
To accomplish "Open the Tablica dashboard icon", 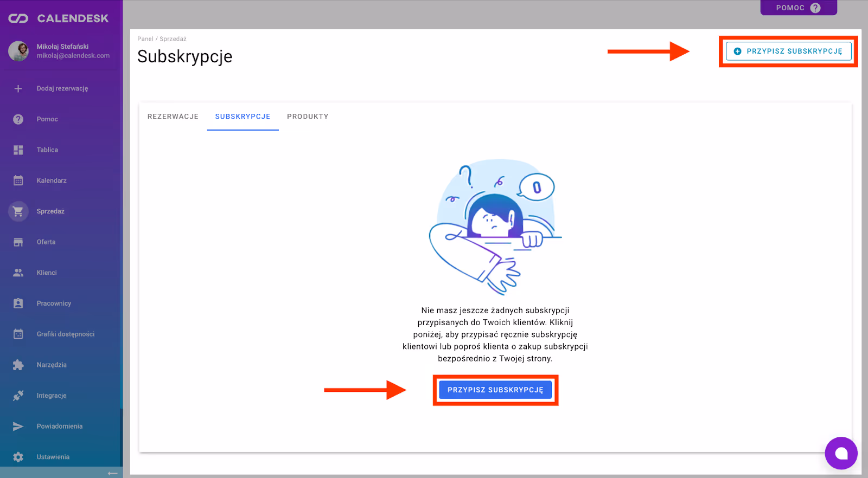I will (x=18, y=150).
